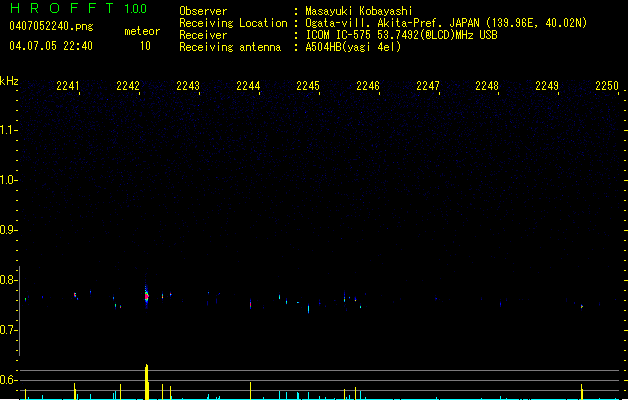Click the tallest yellow intensity bar after 2242
Viewport: 629px width, 400px height.
point(147,382)
